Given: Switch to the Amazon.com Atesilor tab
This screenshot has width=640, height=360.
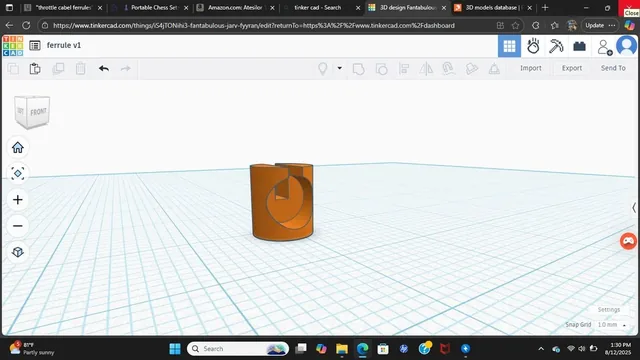Looking at the screenshot, I should click(236, 8).
